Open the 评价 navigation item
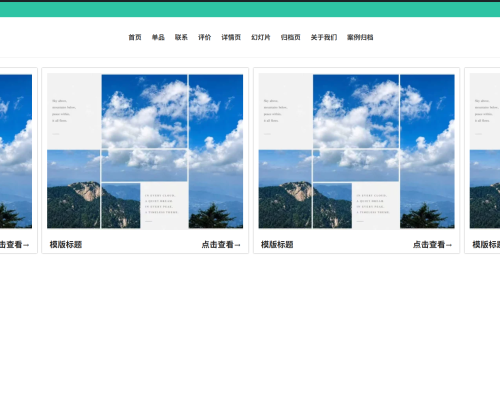 pyautogui.click(x=204, y=37)
